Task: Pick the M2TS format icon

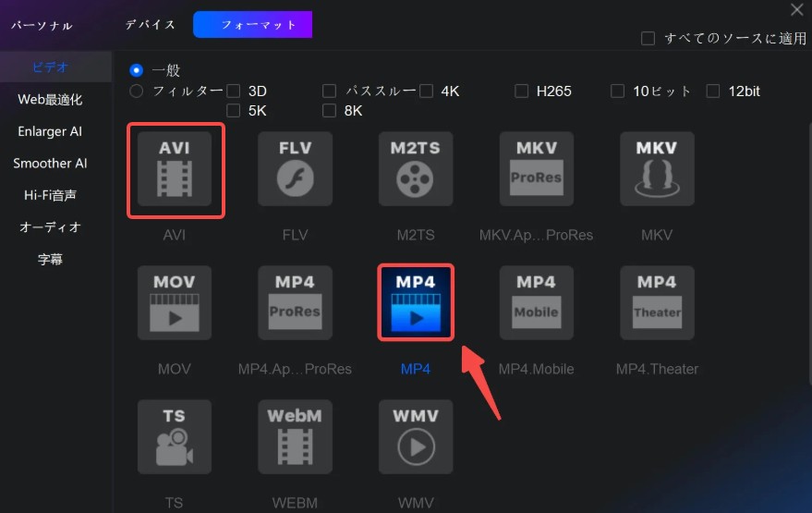Action: 416,169
